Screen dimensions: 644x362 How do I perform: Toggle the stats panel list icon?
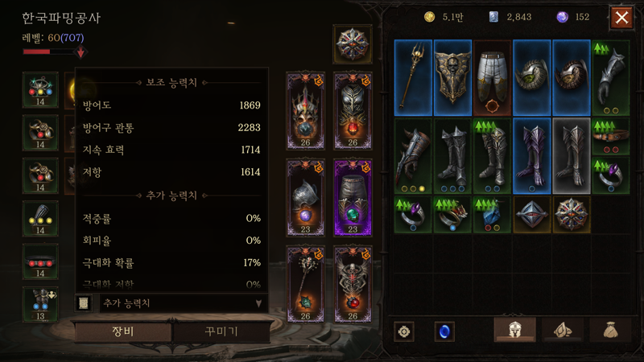[84, 303]
